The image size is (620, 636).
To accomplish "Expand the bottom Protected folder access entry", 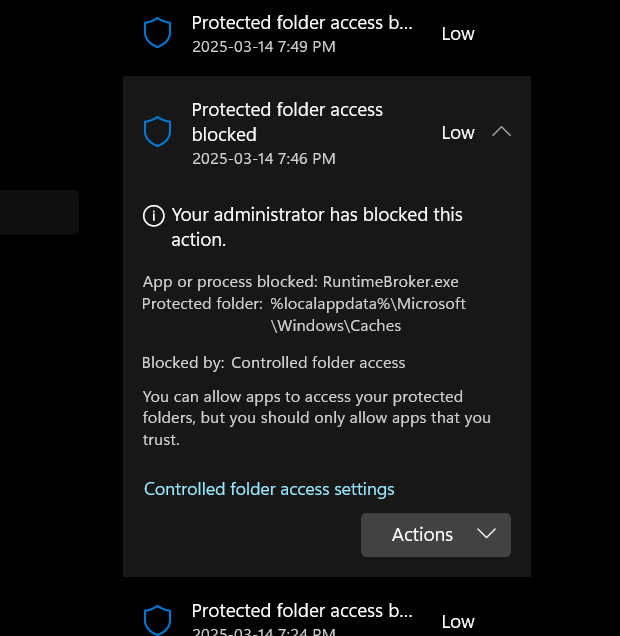I will tap(302, 610).
